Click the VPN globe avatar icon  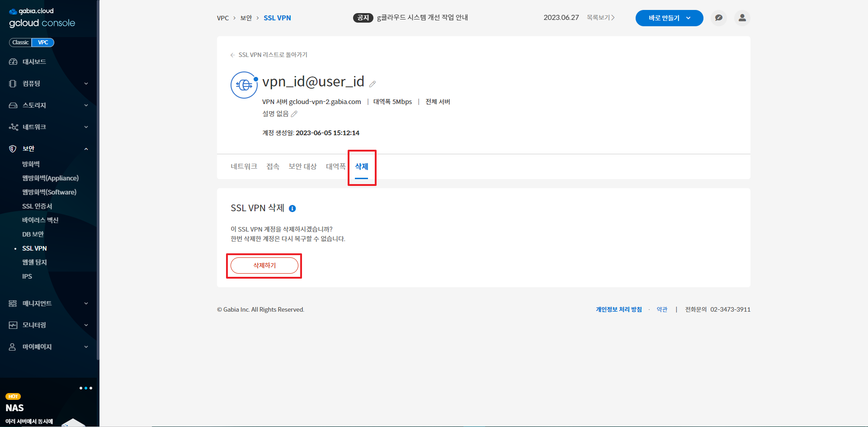[244, 85]
